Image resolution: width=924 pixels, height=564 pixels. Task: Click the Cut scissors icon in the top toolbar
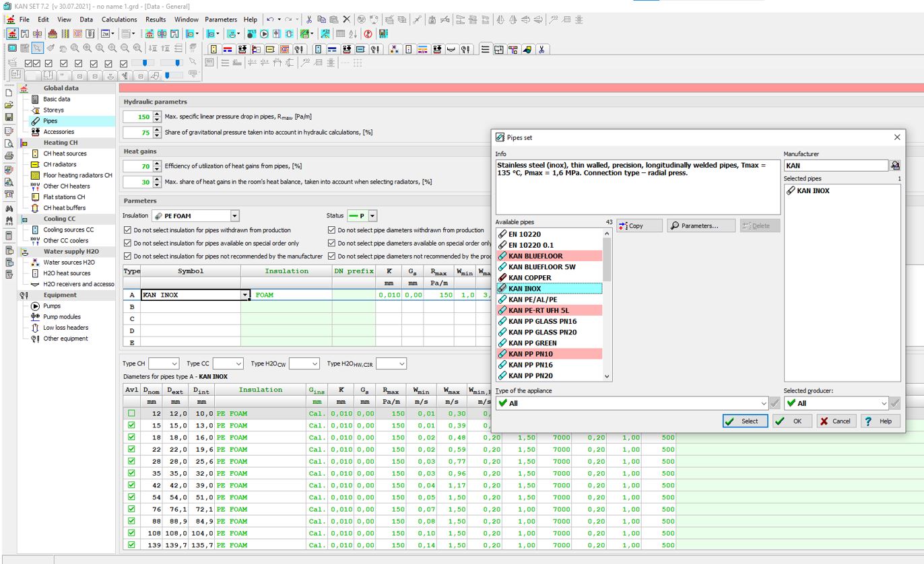point(308,20)
